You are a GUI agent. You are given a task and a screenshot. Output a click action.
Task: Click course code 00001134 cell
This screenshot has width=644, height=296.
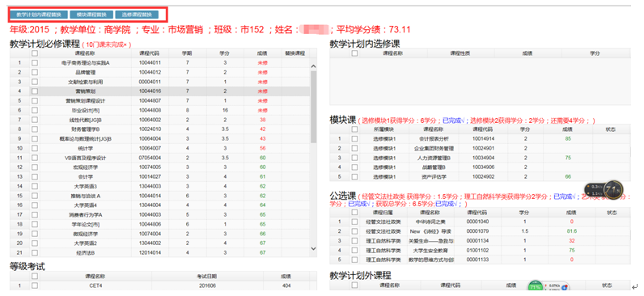[x=477, y=240]
